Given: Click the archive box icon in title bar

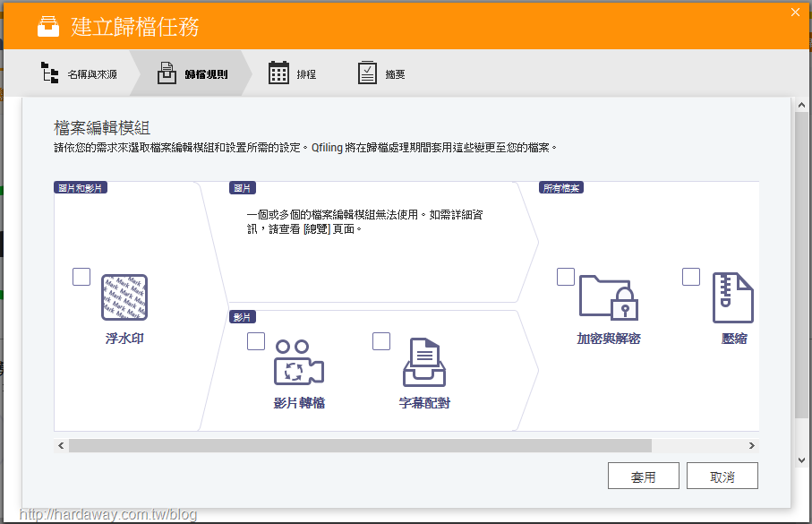Looking at the screenshot, I should pos(48,27).
